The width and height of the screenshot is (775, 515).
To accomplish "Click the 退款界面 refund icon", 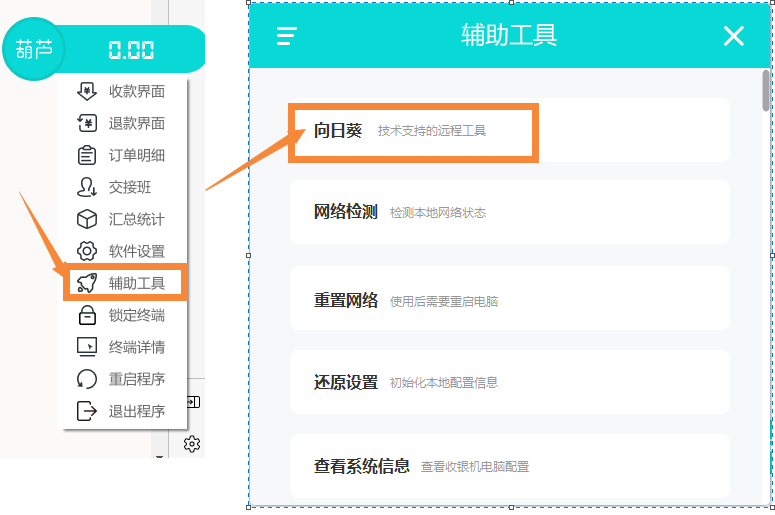I will [87, 123].
